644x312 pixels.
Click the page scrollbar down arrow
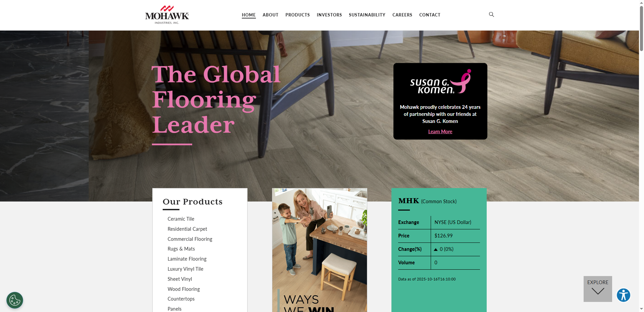point(641,309)
